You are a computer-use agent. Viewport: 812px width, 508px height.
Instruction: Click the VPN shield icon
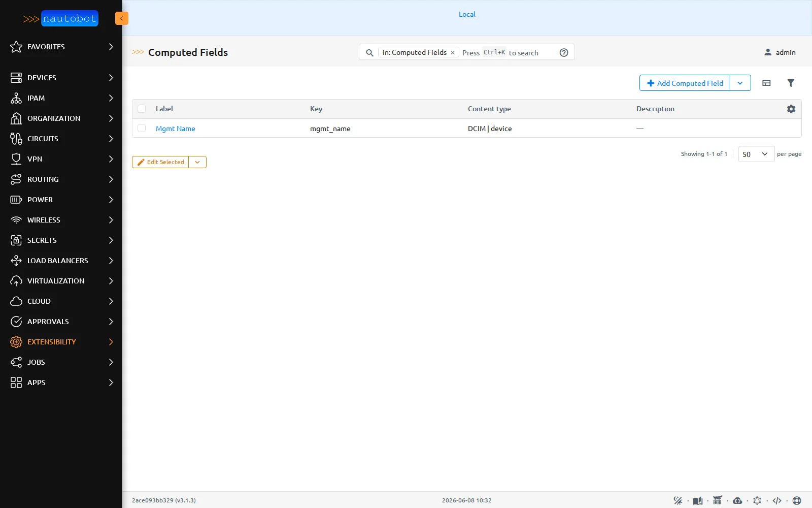pyautogui.click(x=16, y=159)
